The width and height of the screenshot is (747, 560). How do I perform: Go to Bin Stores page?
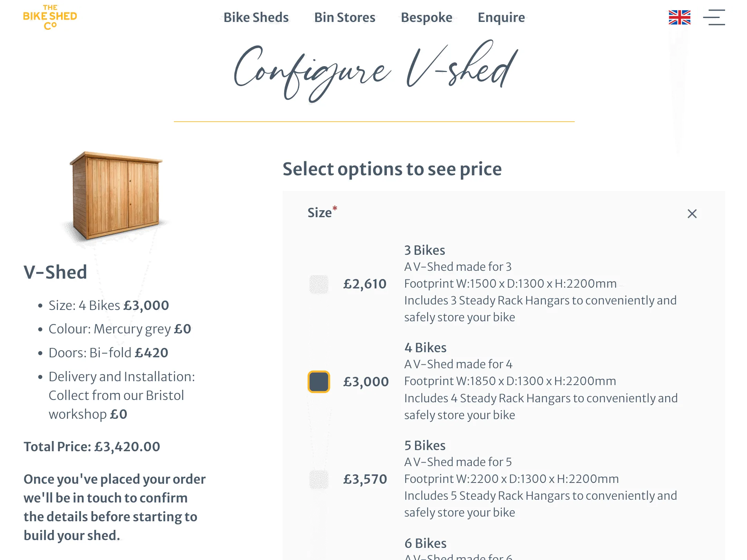click(x=345, y=18)
